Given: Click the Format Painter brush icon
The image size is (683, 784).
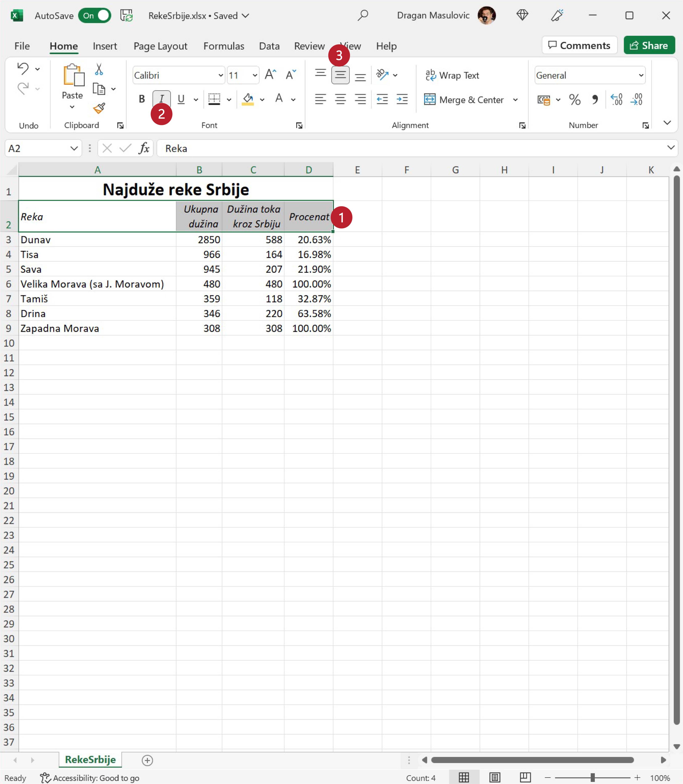Looking at the screenshot, I should tap(99, 109).
